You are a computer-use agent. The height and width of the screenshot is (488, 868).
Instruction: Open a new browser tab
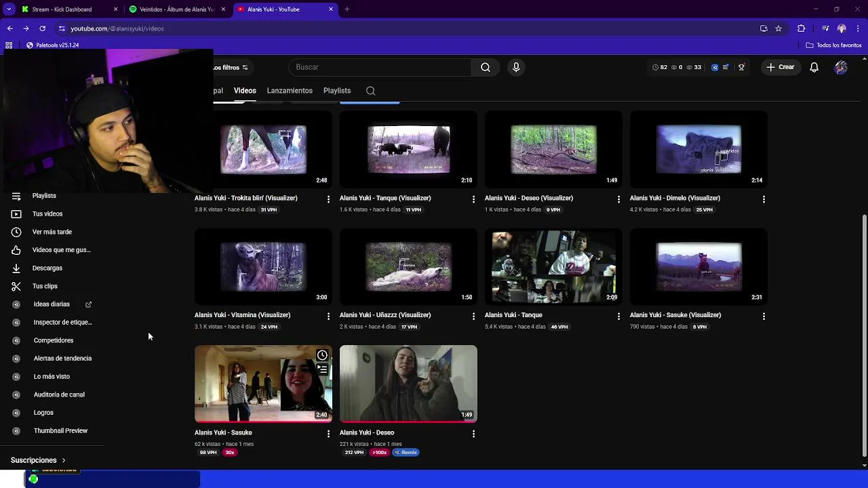pyautogui.click(x=347, y=9)
